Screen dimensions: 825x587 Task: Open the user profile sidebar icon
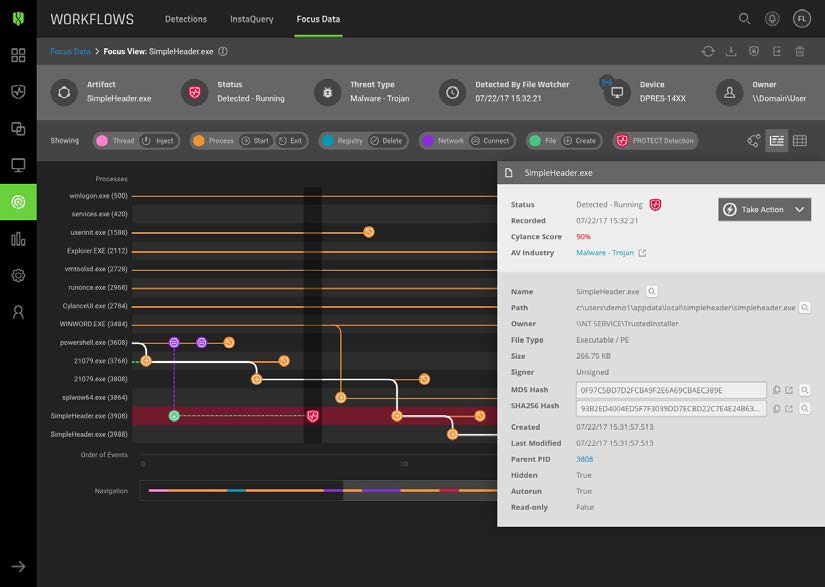click(18, 312)
